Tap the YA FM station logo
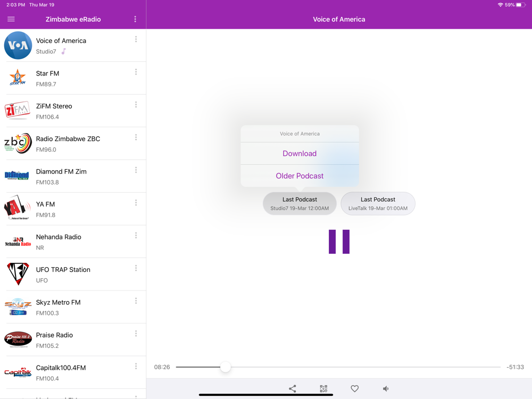The height and width of the screenshot is (399, 532). (17, 207)
